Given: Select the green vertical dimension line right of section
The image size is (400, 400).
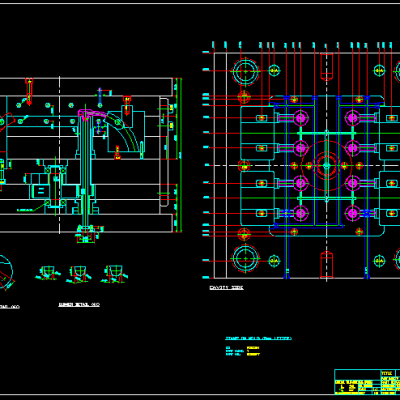Looking at the screenshot, I should point(181,155).
